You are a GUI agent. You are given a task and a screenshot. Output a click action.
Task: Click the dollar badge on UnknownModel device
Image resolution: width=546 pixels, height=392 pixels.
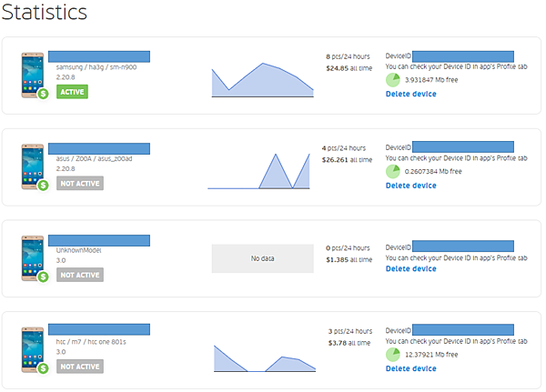tap(43, 276)
